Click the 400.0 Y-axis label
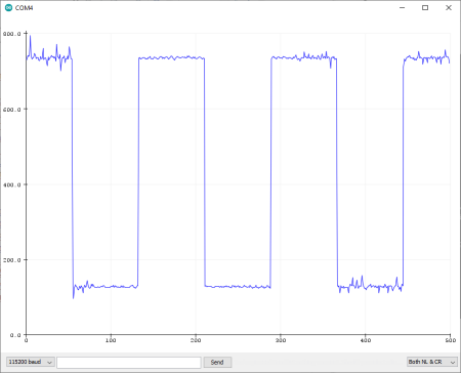The width and height of the screenshot is (461, 373). (x=12, y=185)
